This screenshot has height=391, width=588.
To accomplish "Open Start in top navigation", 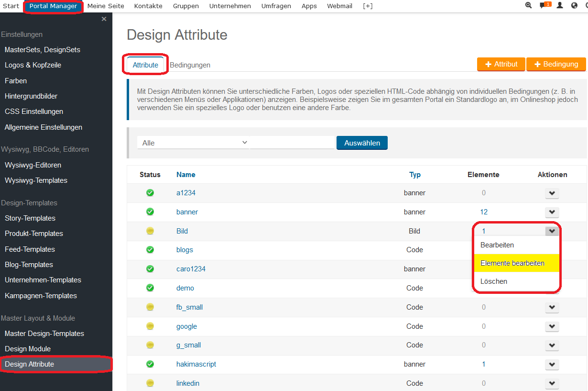I will tap(11, 6).
